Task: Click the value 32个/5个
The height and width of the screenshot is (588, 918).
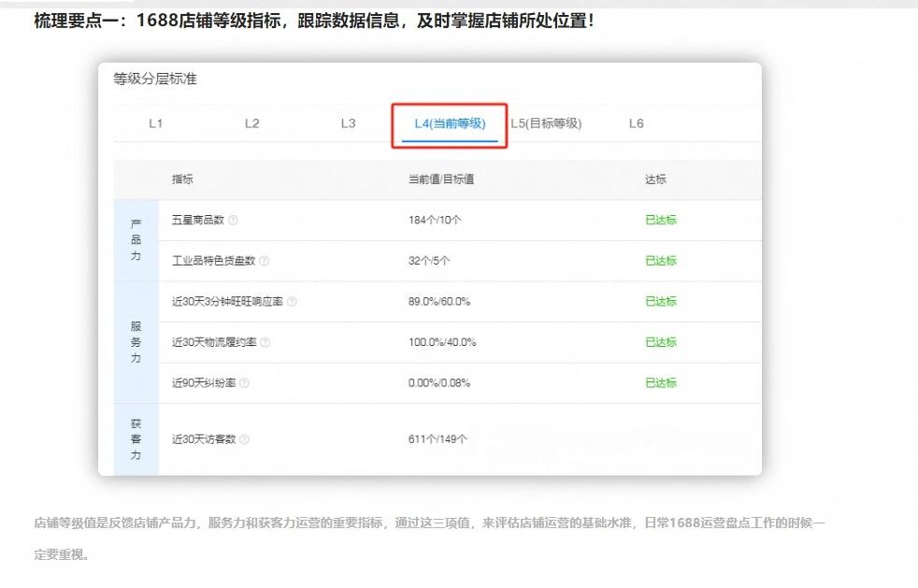Action: (429, 261)
